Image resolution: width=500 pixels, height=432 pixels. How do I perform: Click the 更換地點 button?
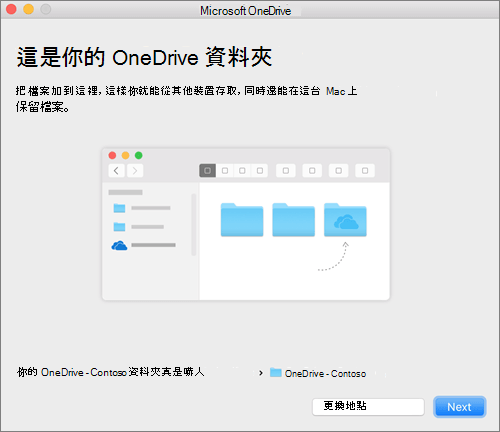tap(368, 407)
